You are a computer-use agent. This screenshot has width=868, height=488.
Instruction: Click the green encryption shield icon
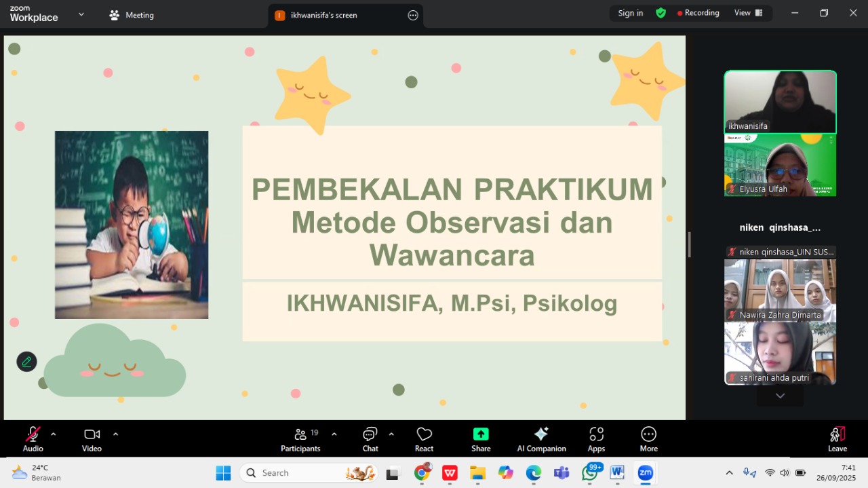(x=660, y=13)
